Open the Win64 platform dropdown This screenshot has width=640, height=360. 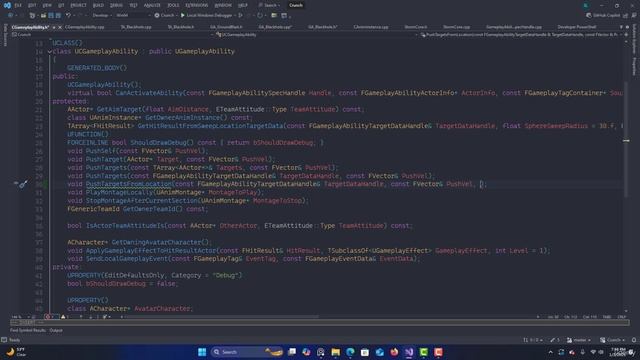133,16
